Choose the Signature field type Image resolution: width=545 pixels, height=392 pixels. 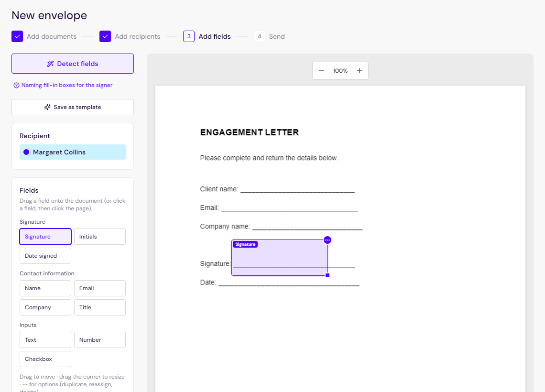point(45,237)
